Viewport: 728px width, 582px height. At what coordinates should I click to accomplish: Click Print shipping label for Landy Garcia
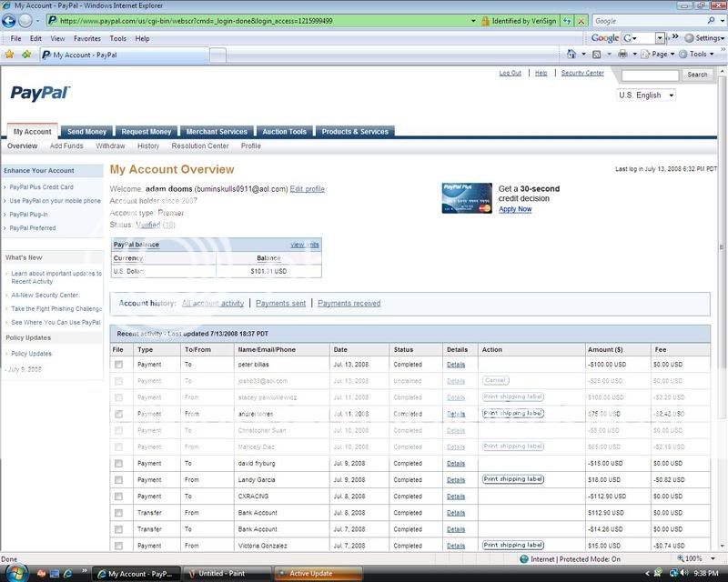(512, 479)
